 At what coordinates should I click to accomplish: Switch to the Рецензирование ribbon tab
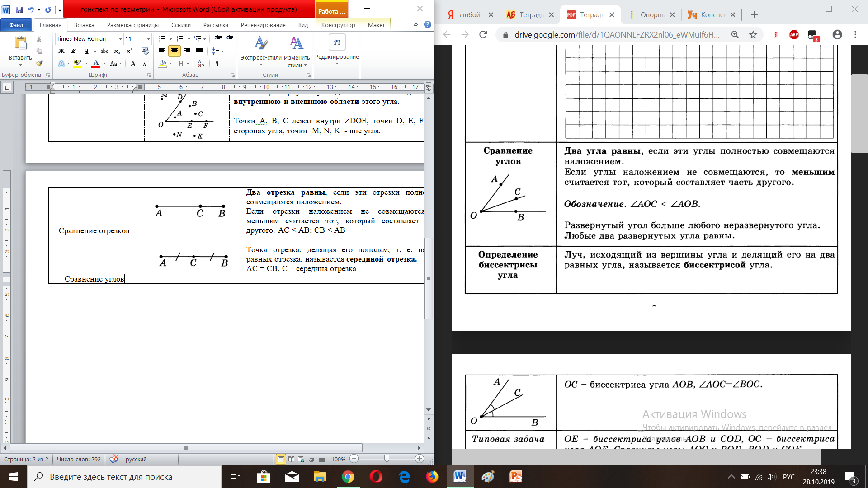point(263,25)
